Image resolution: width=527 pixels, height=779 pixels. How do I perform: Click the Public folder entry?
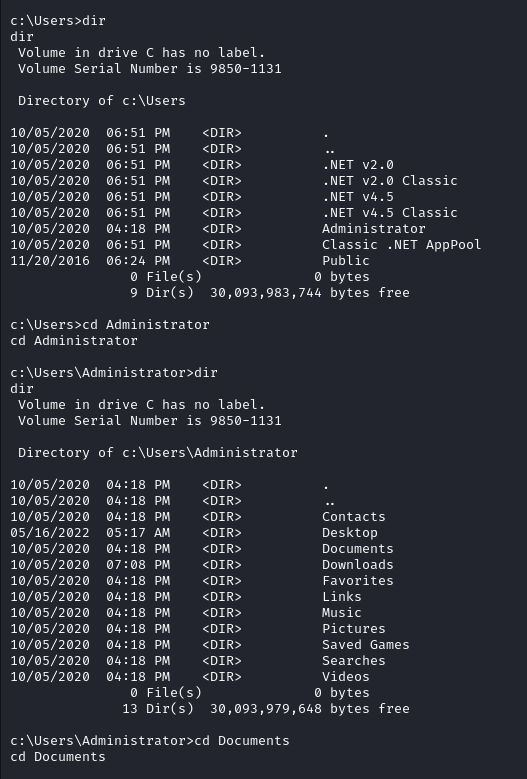[346, 260]
